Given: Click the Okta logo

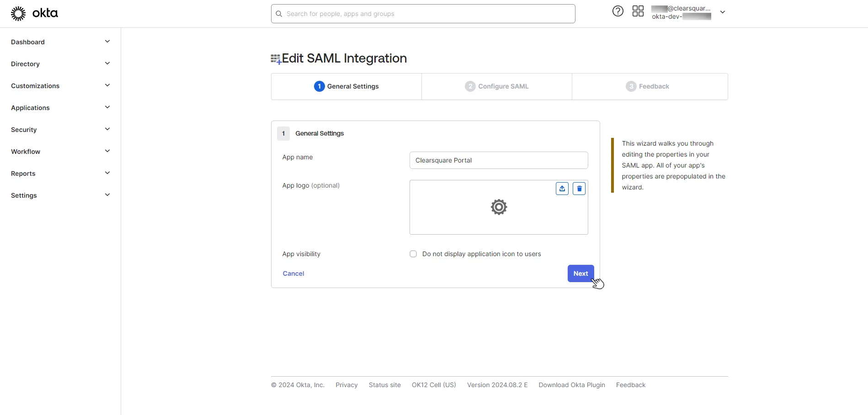Looking at the screenshot, I should click(x=34, y=14).
